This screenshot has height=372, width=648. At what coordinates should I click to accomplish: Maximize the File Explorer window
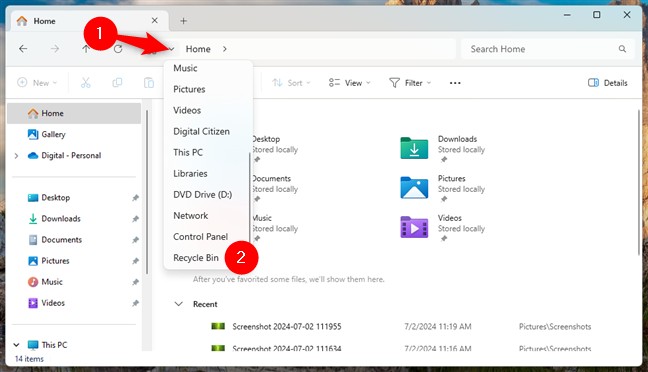point(597,15)
